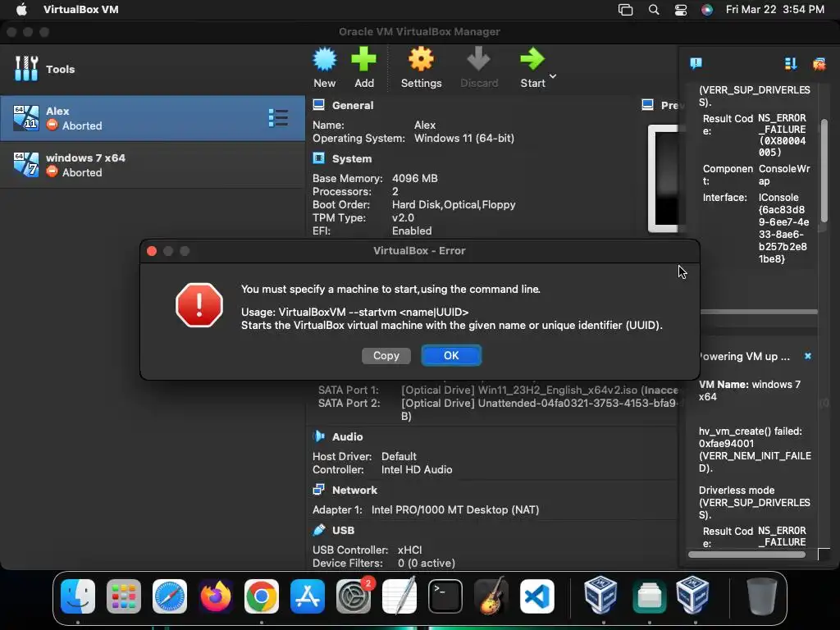Image resolution: width=840 pixels, height=630 pixels.
Task: Dismiss the Powering VM up notification
Action: point(807,356)
